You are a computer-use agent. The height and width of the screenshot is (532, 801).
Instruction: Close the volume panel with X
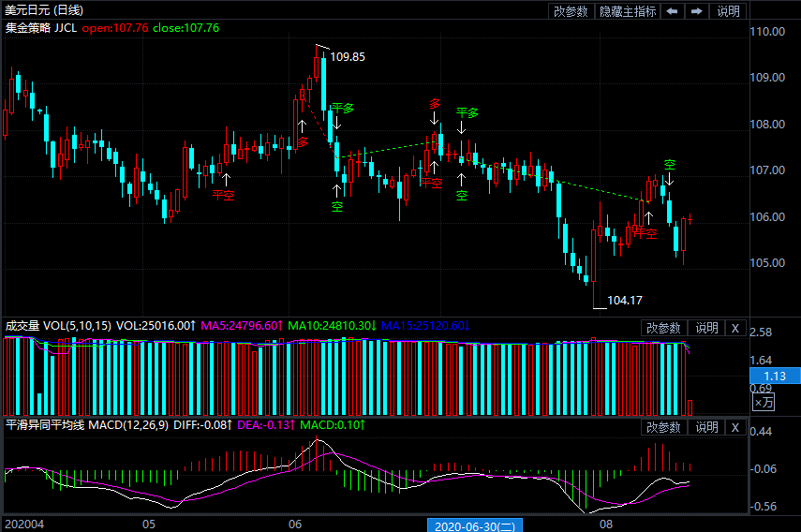[735, 328]
